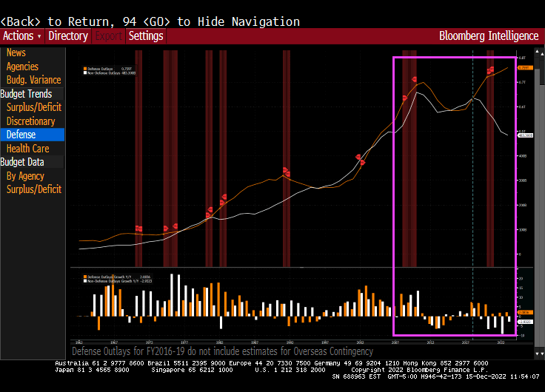545x392 pixels.
Task: Click the orange Defense Outlays value tag on axis
Action: coord(526,67)
